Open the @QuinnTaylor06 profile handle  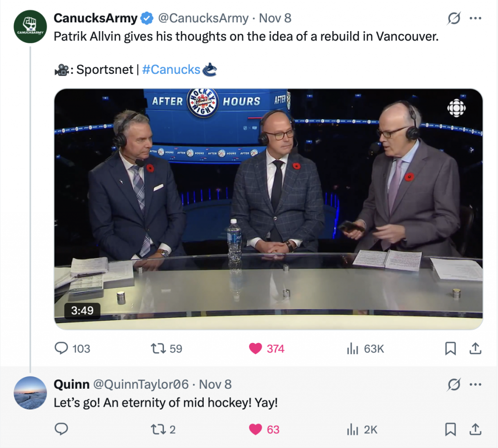(141, 384)
